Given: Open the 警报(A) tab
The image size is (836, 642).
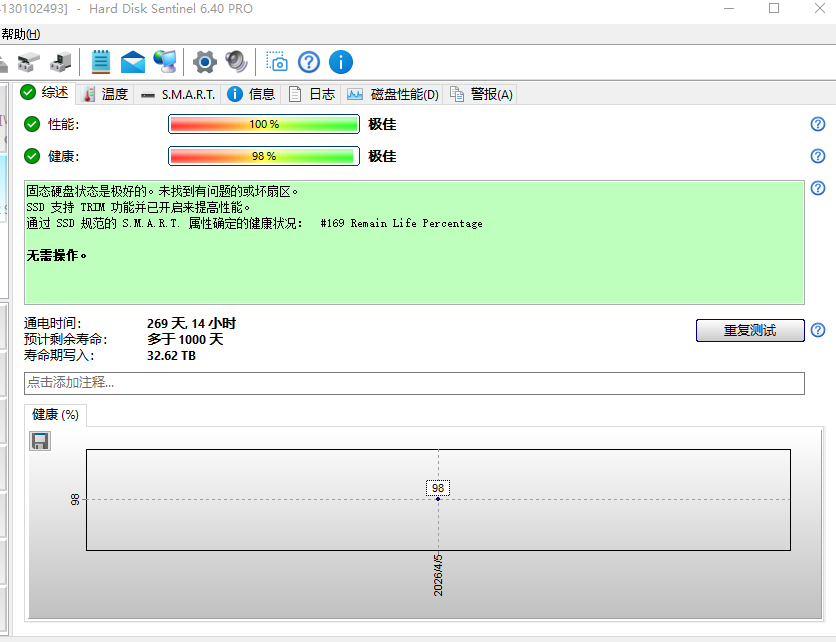Looking at the screenshot, I should pos(481,94).
